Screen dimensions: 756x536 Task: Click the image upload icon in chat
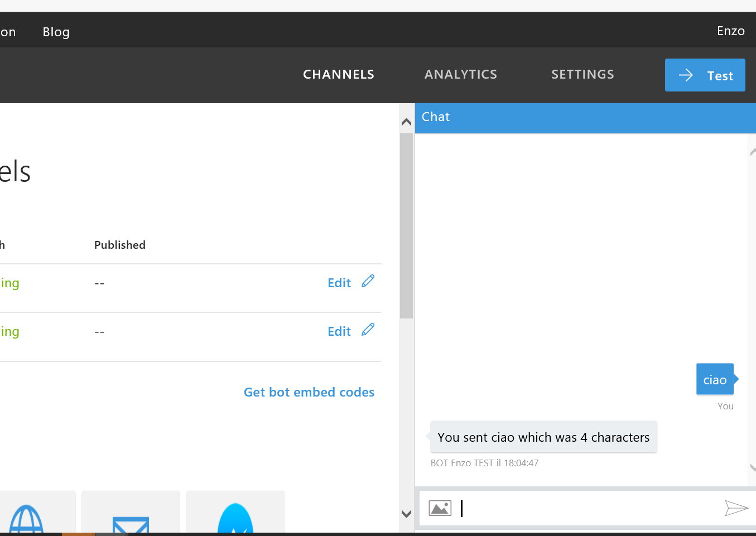tap(440, 508)
